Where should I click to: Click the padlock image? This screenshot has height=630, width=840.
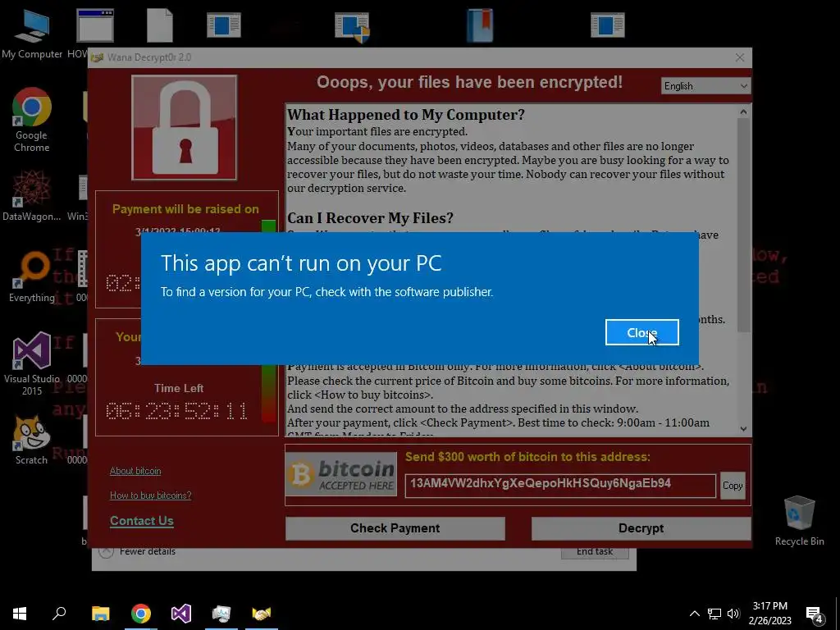[185, 127]
